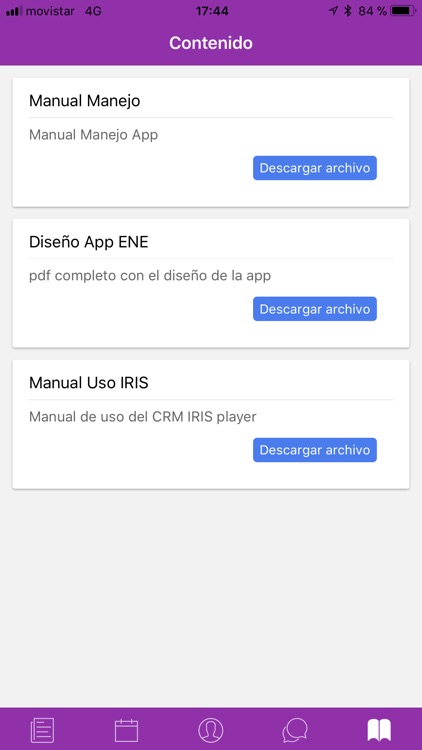Open the profile tab icon
Viewport: 422px width, 750px height.
pos(211,730)
